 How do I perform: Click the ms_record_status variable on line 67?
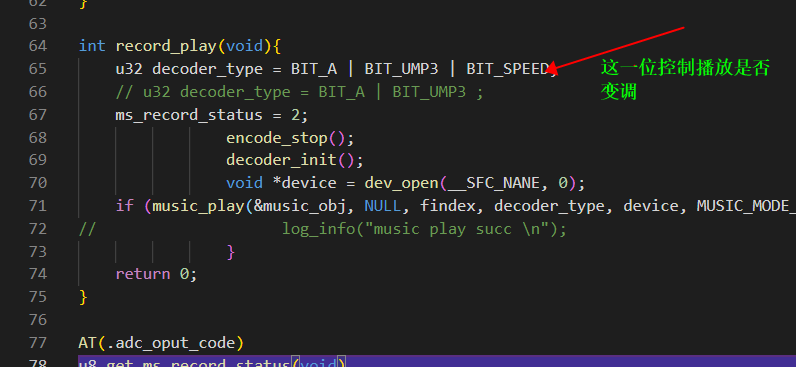point(189,115)
